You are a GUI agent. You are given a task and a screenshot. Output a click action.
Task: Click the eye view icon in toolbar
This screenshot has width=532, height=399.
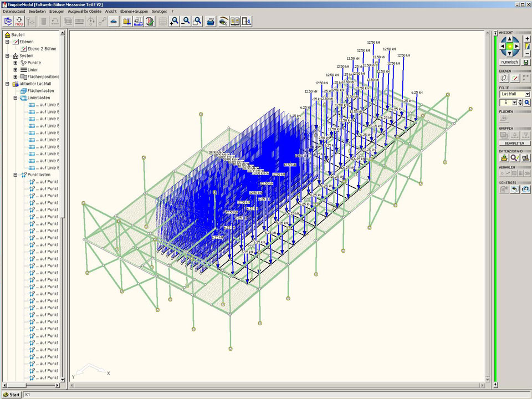[223, 22]
